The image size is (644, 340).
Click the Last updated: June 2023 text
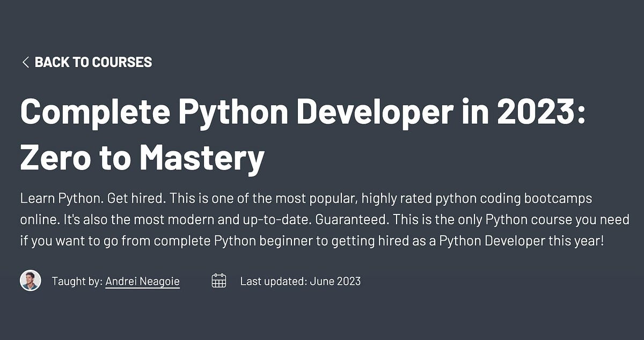(x=301, y=280)
